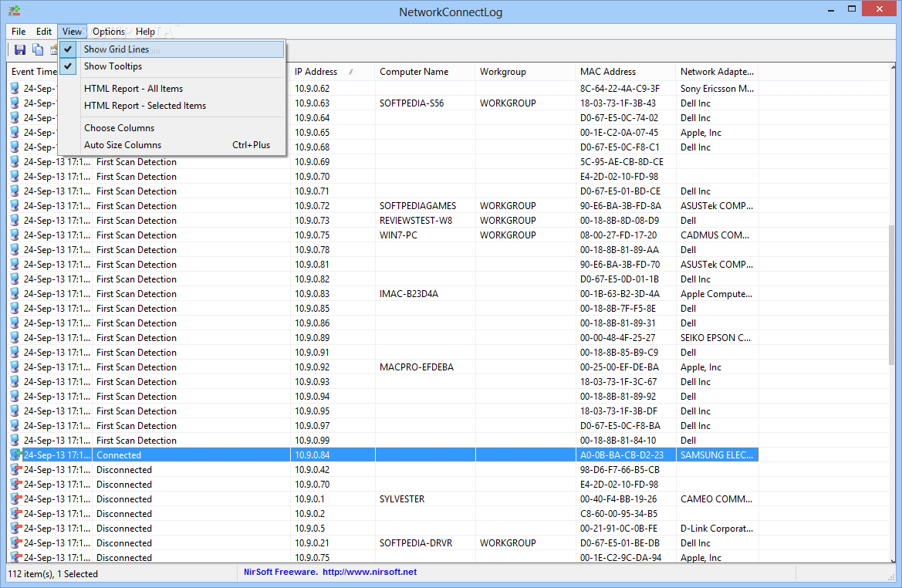Choose HTML Report - Selected Items
This screenshot has height=588, width=902.
172,106
